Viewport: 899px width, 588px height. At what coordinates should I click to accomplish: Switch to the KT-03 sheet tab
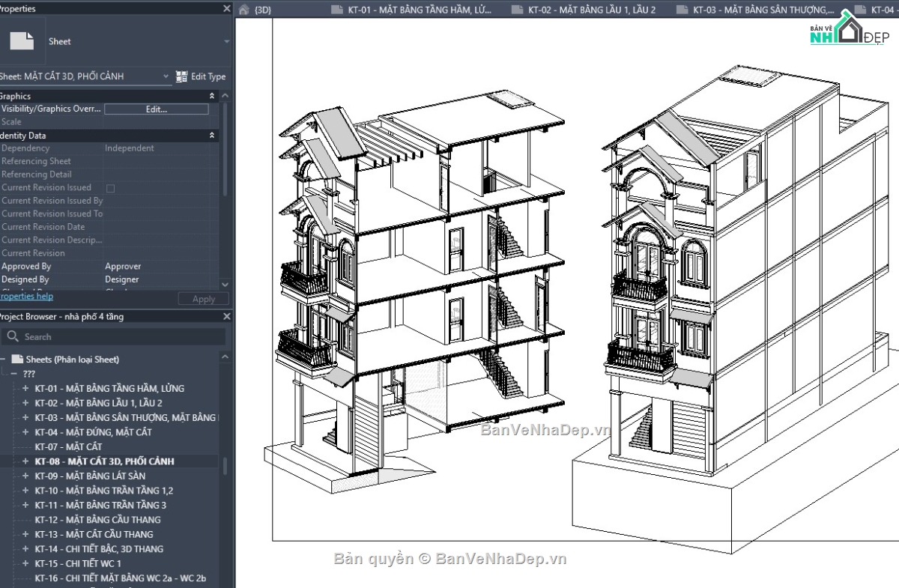pos(764,10)
